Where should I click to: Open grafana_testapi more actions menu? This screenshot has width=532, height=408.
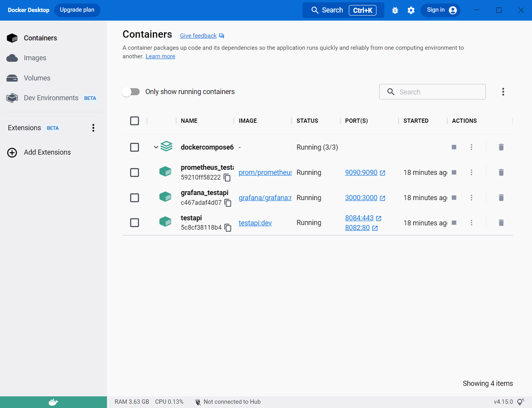(x=471, y=198)
